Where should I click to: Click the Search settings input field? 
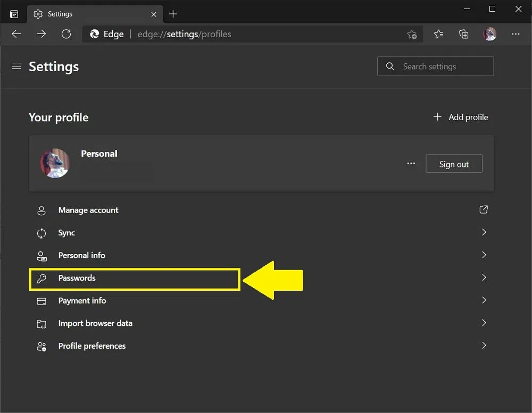coord(435,66)
